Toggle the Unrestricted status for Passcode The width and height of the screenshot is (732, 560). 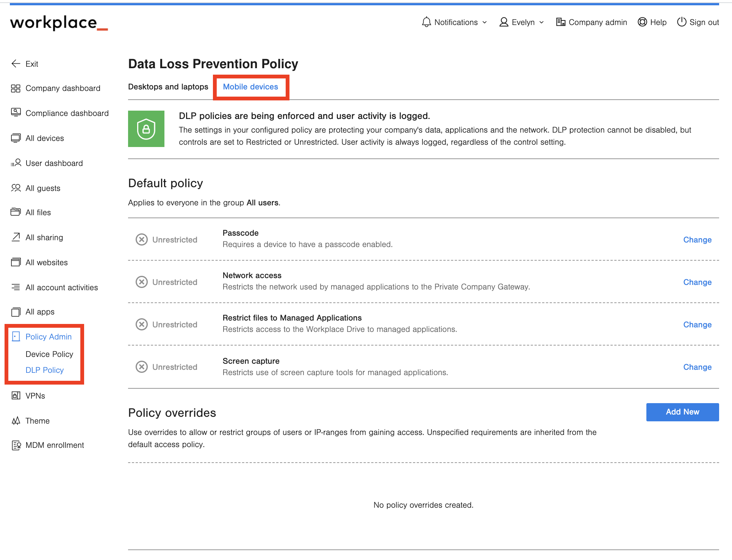141,239
